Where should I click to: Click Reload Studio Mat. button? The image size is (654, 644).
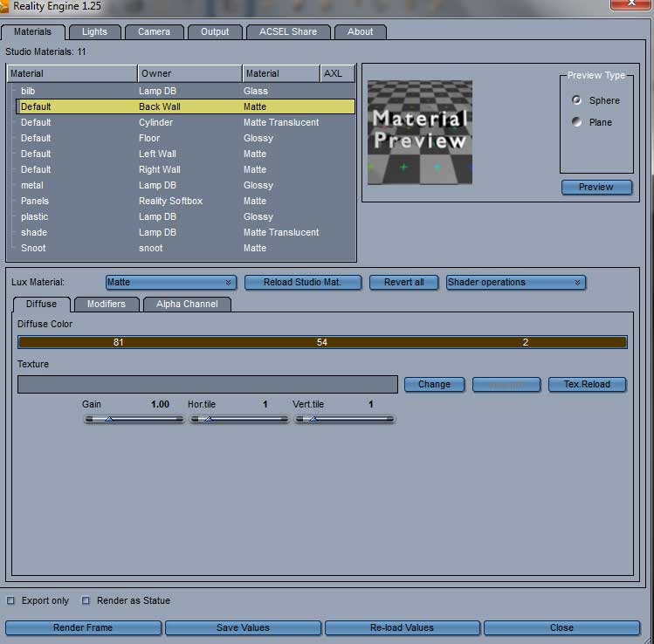tap(302, 282)
